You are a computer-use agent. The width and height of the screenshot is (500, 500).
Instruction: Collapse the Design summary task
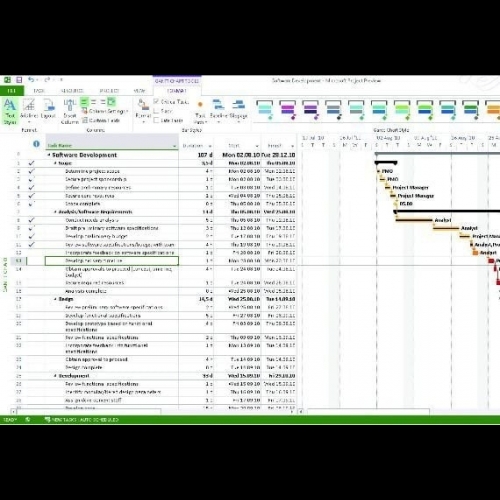(x=55, y=299)
